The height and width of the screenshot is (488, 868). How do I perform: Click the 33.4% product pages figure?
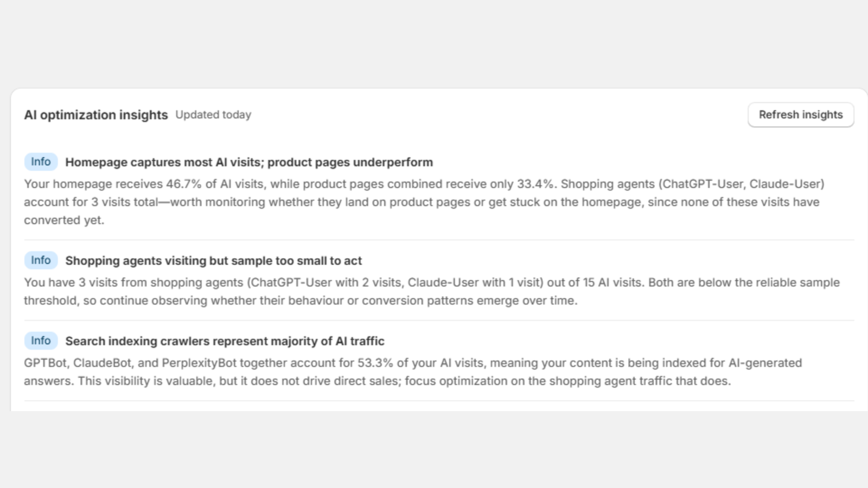(x=536, y=184)
